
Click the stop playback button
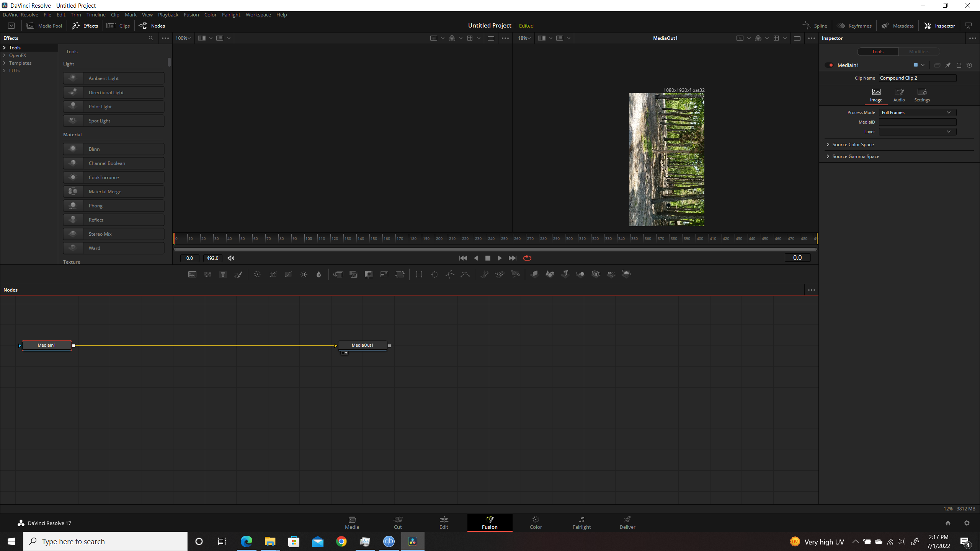tap(488, 258)
